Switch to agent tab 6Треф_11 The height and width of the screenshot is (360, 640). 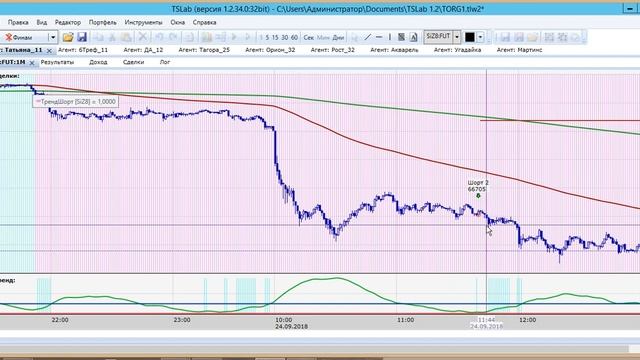pos(83,50)
